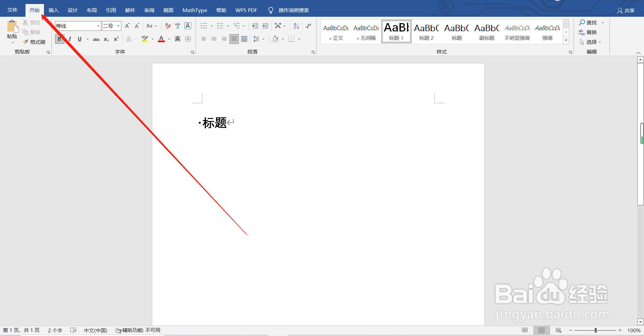Click the tell-me search box (操作说明搜索)

294,10
